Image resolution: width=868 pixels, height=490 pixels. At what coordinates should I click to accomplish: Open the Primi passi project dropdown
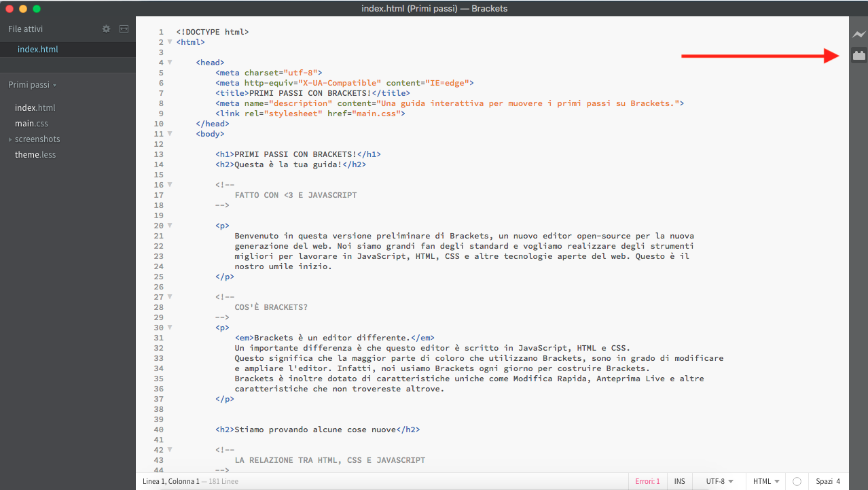click(x=32, y=85)
